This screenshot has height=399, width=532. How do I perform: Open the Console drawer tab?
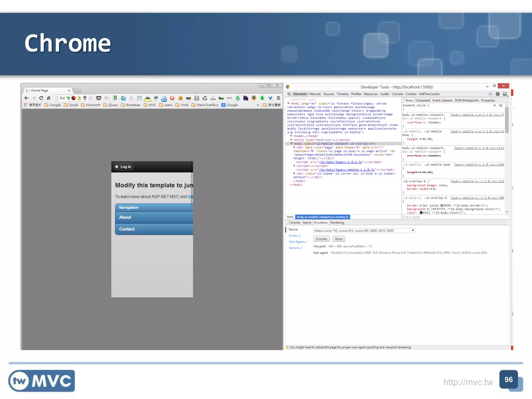(x=294, y=223)
